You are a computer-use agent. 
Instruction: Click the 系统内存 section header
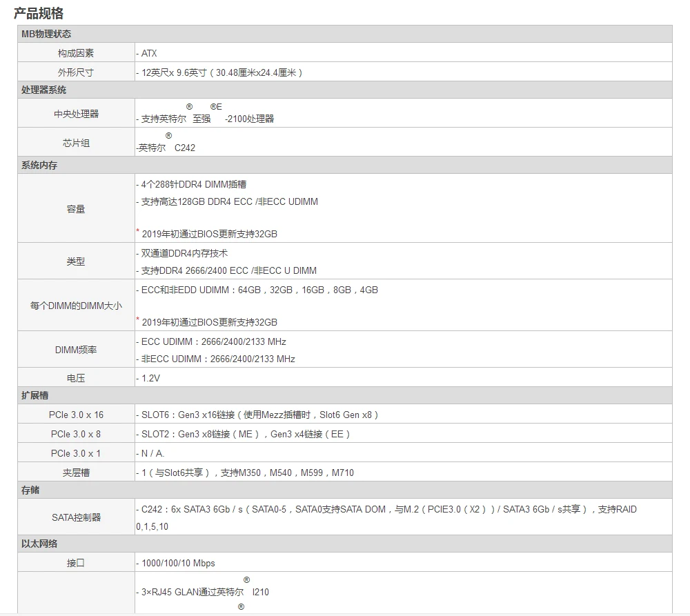[344, 165]
